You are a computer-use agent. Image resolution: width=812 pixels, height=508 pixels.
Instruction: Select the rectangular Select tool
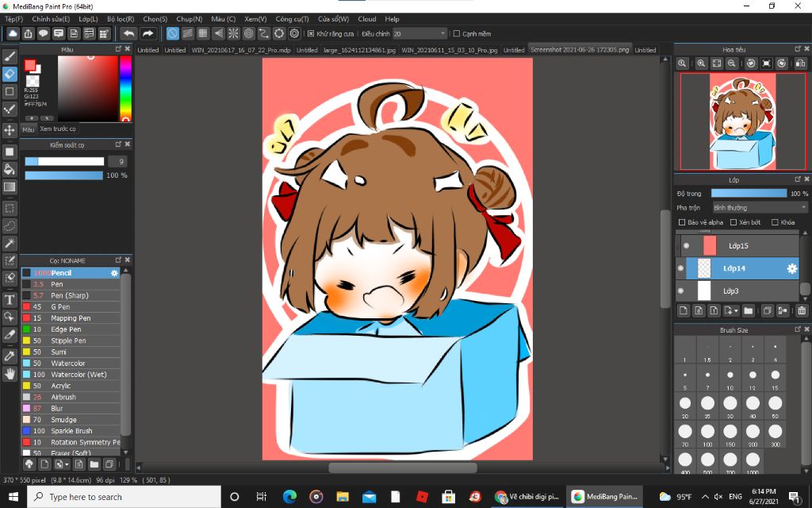10,209
